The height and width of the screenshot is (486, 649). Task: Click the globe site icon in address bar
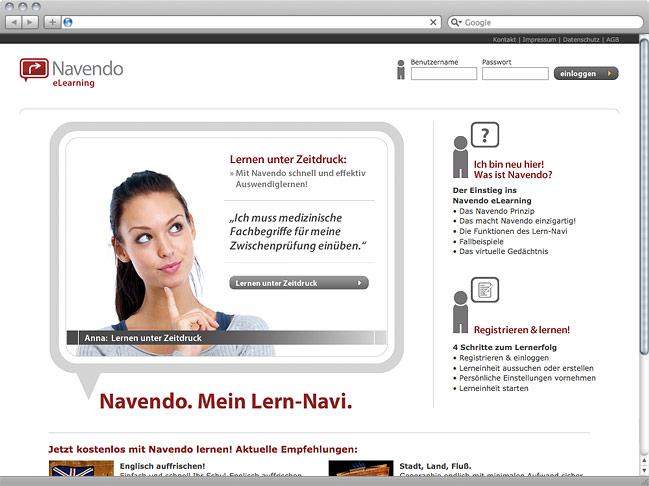[68, 22]
